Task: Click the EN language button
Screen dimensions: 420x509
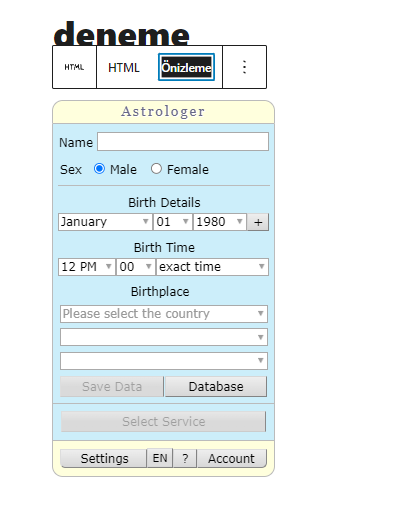Action: tap(160, 458)
